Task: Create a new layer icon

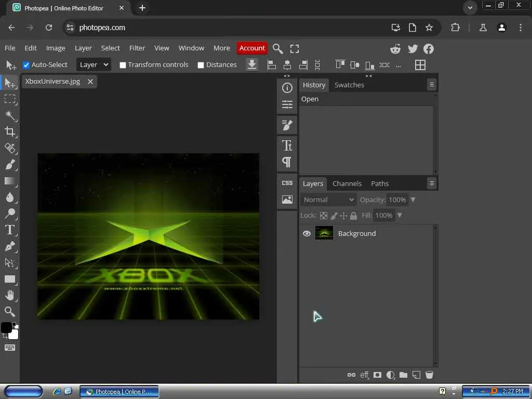Action: (416, 375)
